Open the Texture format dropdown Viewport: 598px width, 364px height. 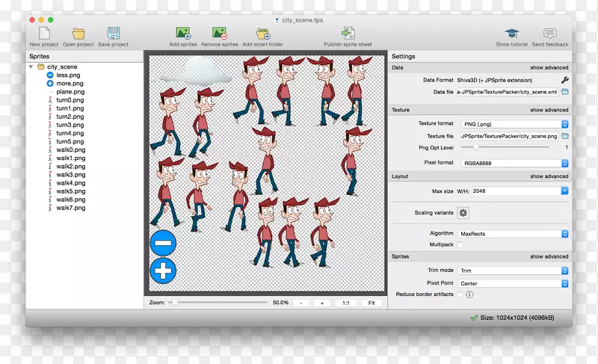[513, 123]
